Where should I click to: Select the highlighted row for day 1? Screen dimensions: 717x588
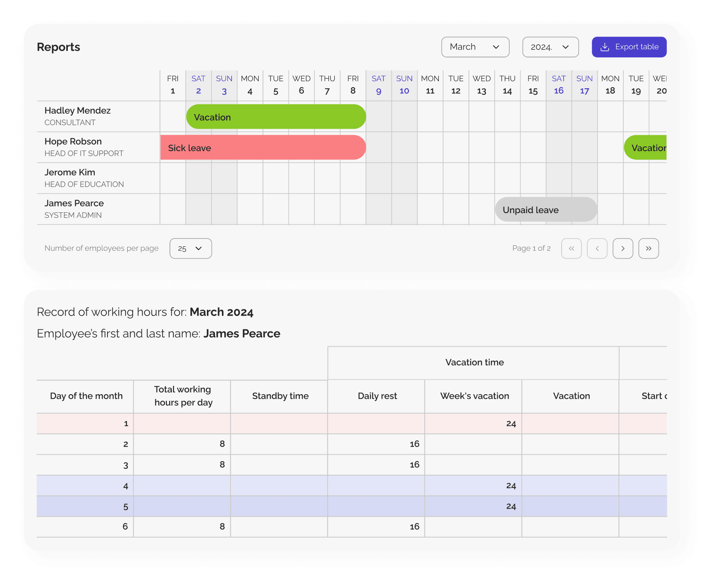tap(270, 423)
